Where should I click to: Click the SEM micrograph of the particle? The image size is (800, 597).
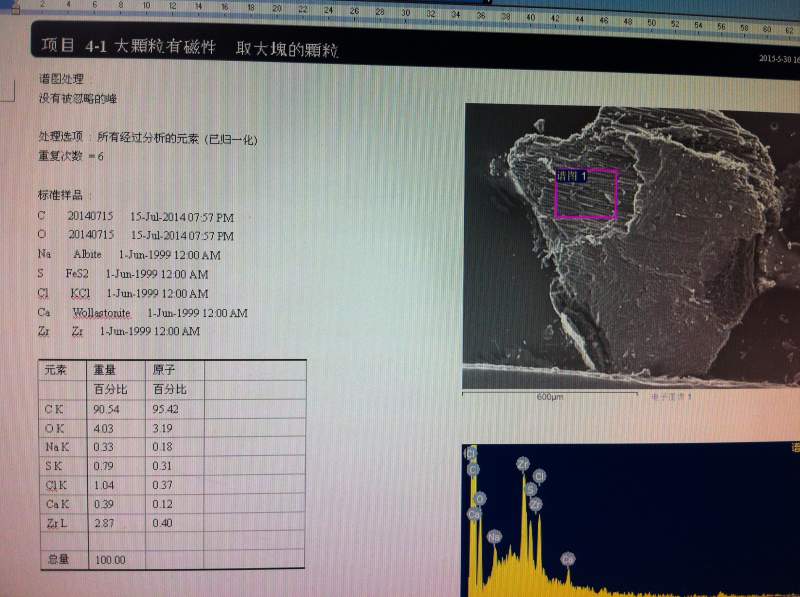(631, 246)
